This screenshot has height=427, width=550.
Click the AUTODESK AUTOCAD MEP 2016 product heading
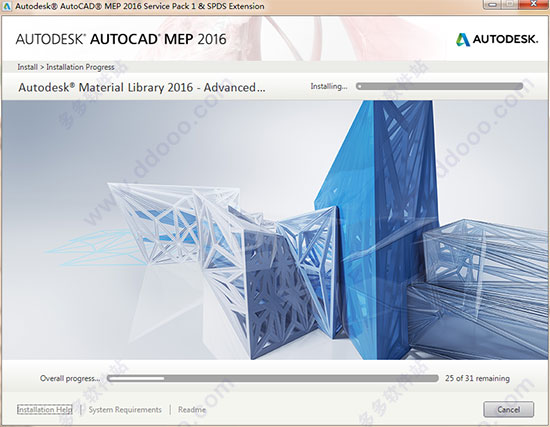pyautogui.click(x=121, y=39)
